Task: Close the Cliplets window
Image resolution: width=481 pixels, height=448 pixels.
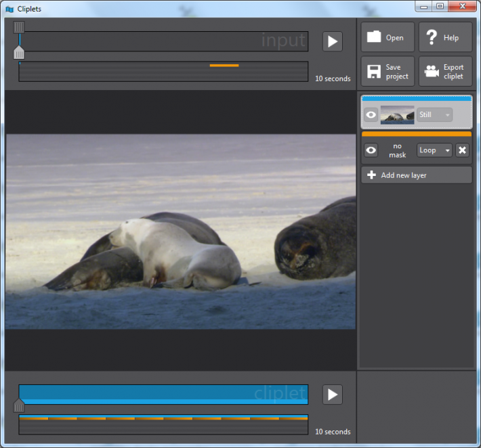Action: tap(463, 6)
